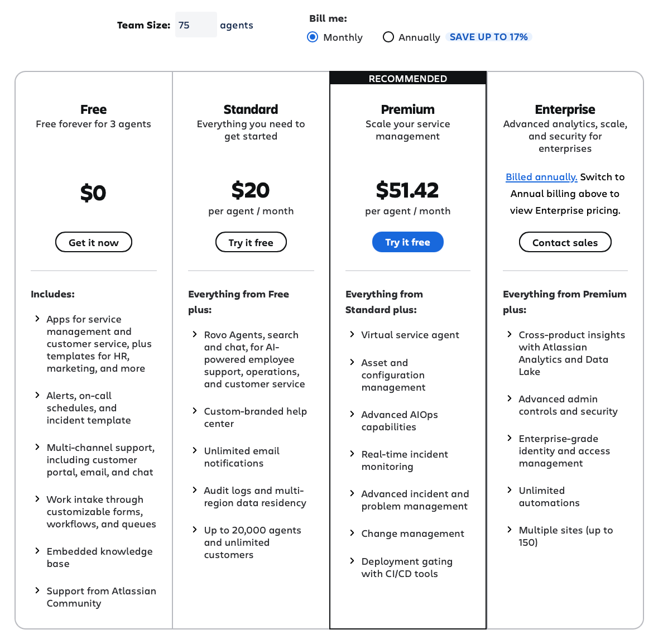Expand Cross-product insights feature details
663x644 pixels.
(x=508, y=334)
